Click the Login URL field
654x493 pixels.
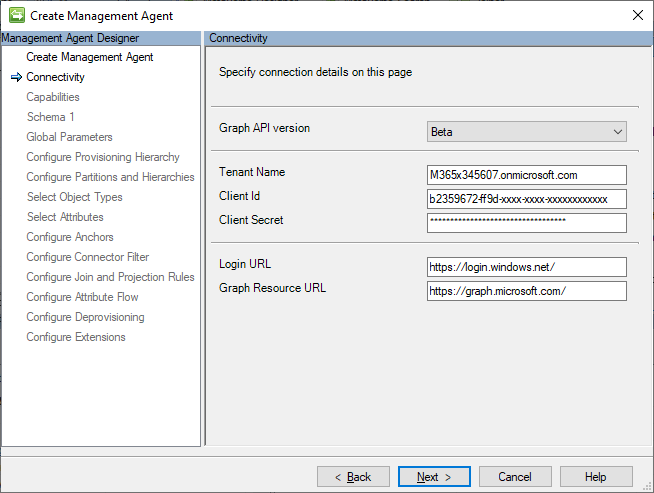coord(526,267)
